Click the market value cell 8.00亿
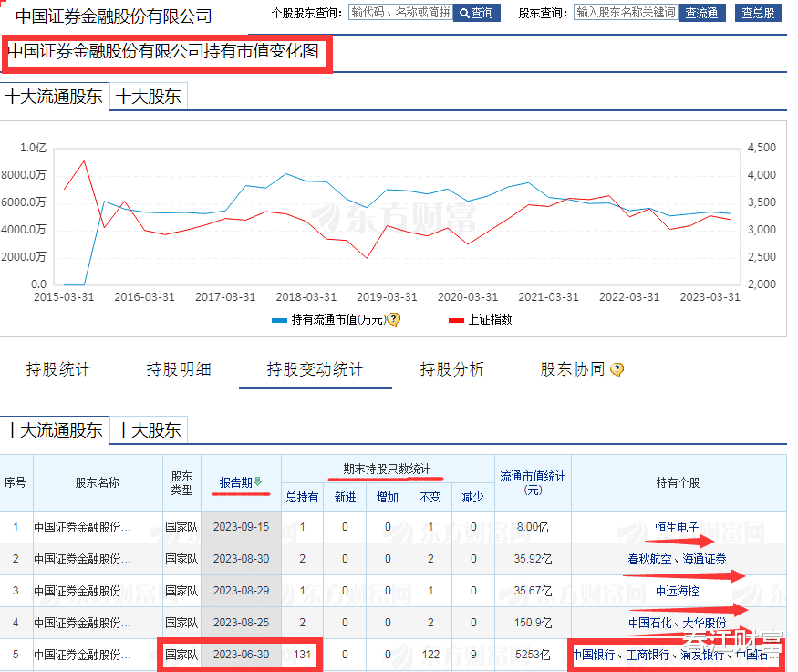The width and height of the screenshot is (798, 672). point(533,527)
